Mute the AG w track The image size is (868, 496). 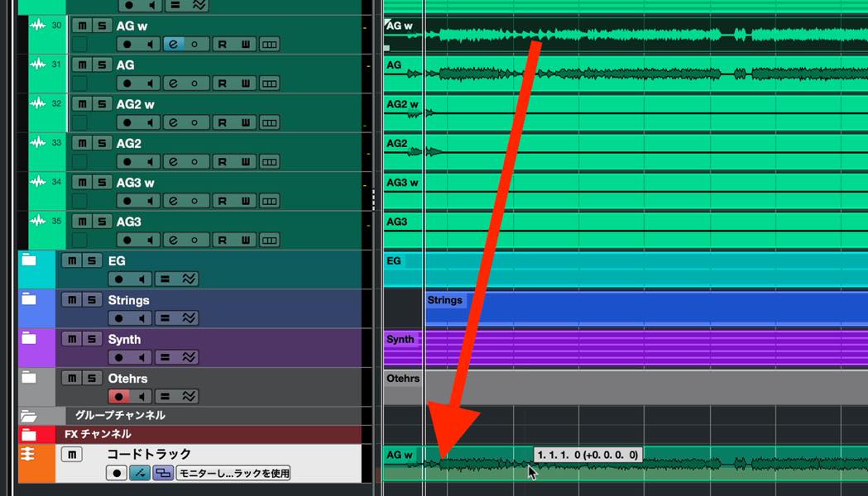pos(82,26)
